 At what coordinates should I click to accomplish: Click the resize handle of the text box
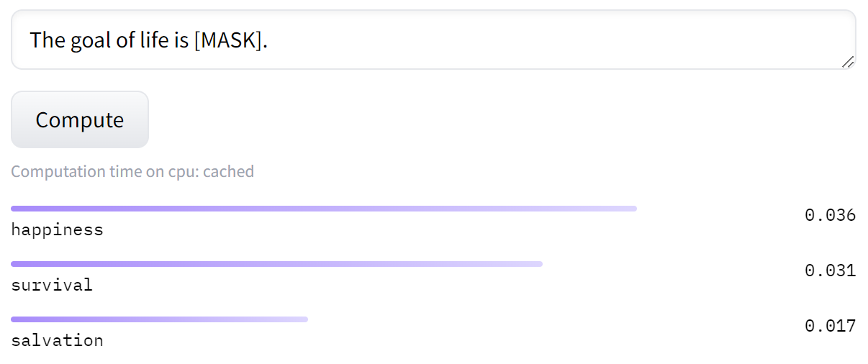point(848,62)
